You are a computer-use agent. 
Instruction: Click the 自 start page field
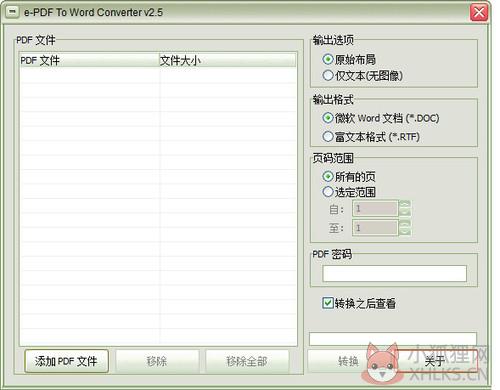coord(375,209)
